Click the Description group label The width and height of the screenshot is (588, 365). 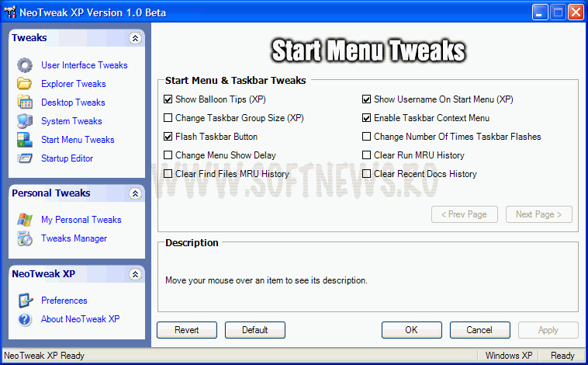click(192, 243)
